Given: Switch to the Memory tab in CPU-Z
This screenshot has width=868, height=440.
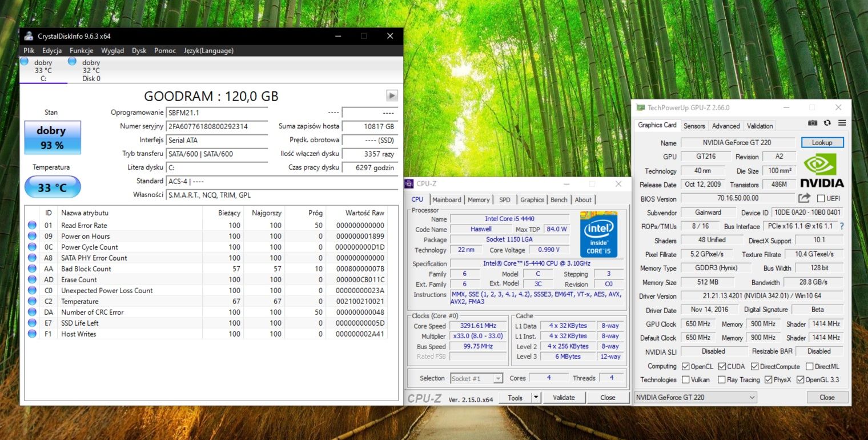Looking at the screenshot, I should pyautogui.click(x=479, y=199).
